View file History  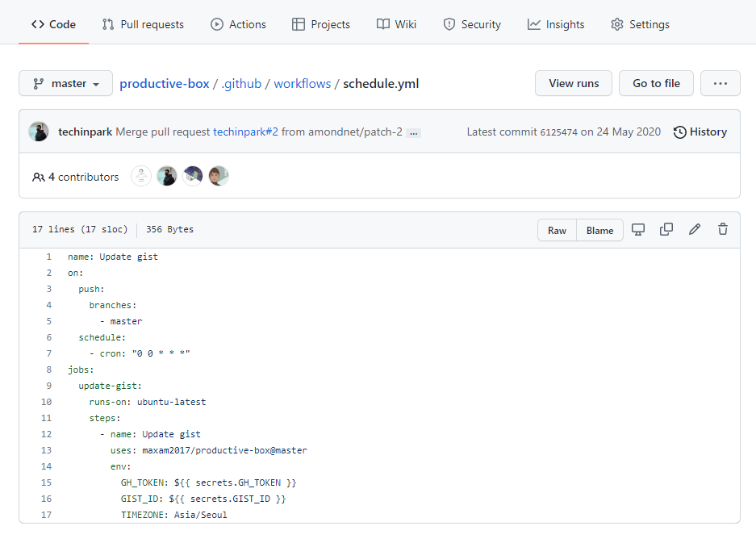[x=700, y=132]
